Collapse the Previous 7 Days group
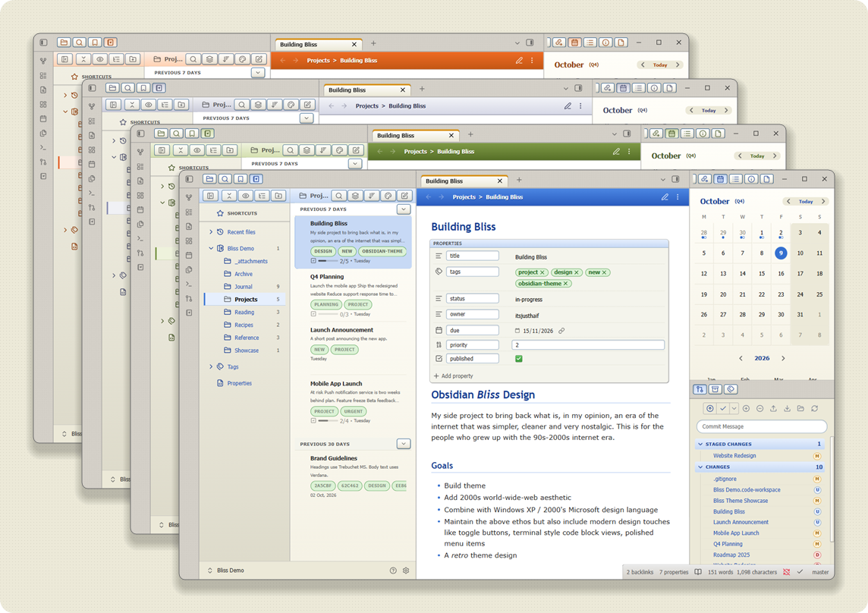The width and height of the screenshot is (868, 613). [x=404, y=209]
